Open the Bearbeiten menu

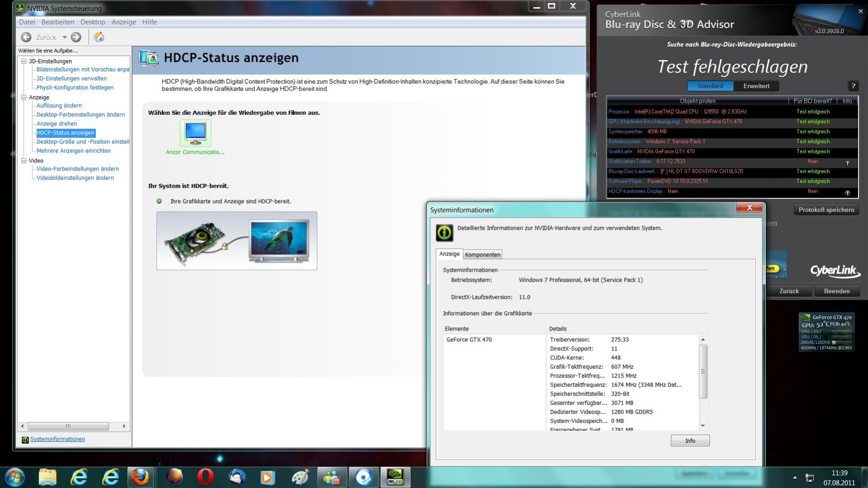pos(57,22)
